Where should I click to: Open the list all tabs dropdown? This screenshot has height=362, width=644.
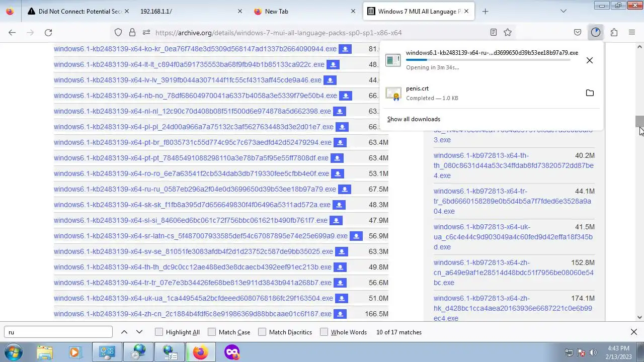coord(563,11)
